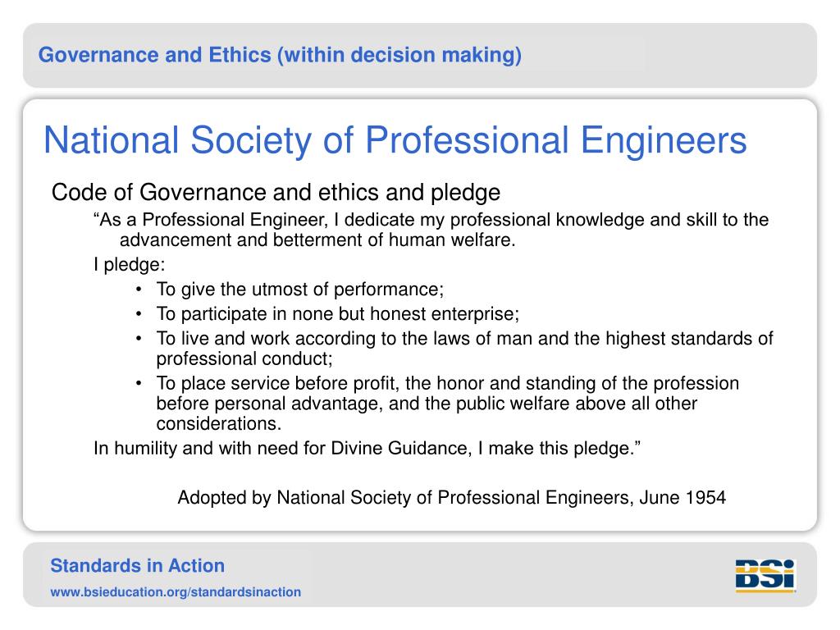The image size is (840, 630).
Task: Click the word 'considerations.' in last bullet
Action: click(218, 423)
